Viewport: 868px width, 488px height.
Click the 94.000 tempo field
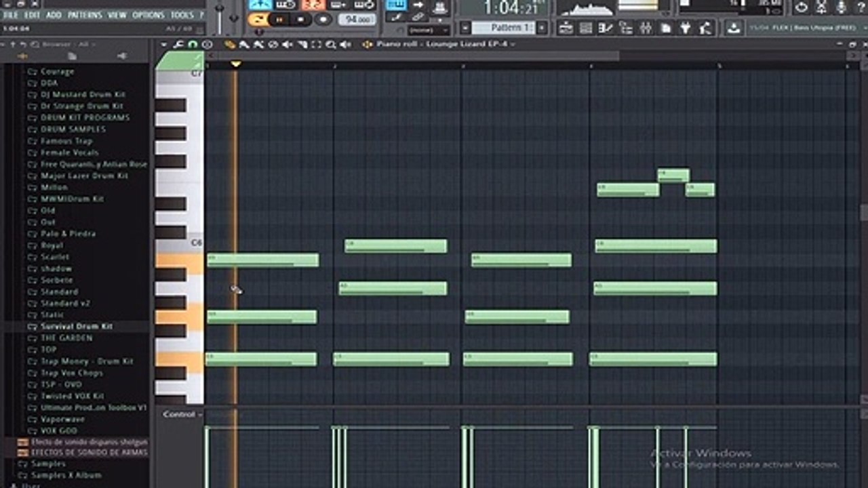pyautogui.click(x=357, y=19)
